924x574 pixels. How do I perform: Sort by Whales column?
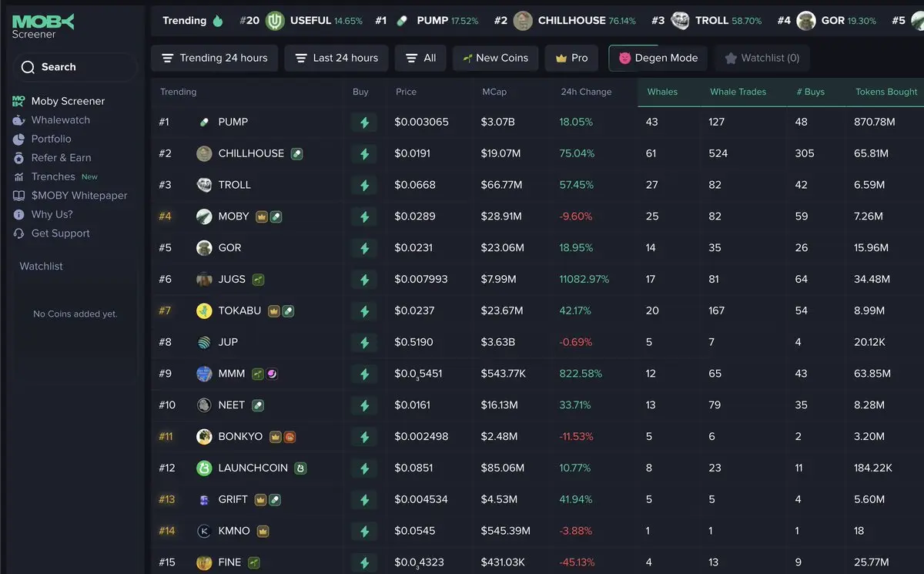662,92
